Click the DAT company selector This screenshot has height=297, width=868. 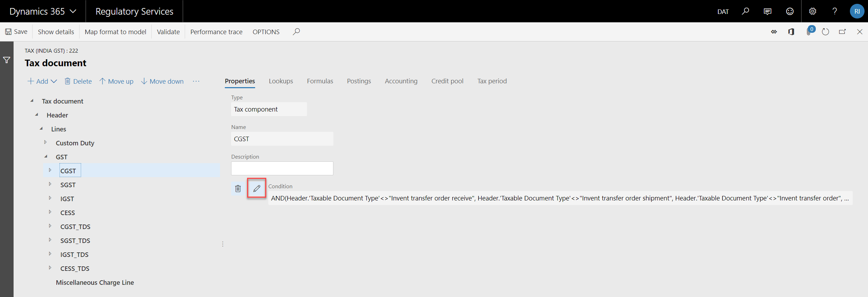pos(723,12)
